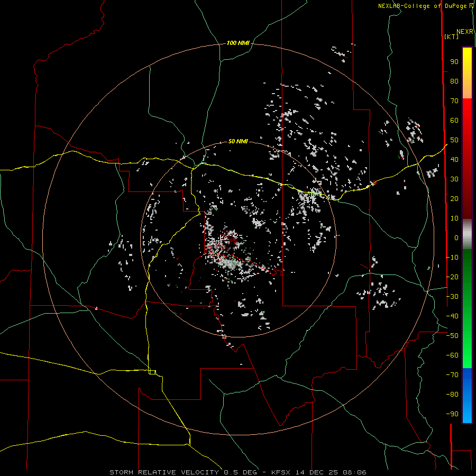
Task: Click the 70 value on velocity scale
Action: tap(454, 101)
